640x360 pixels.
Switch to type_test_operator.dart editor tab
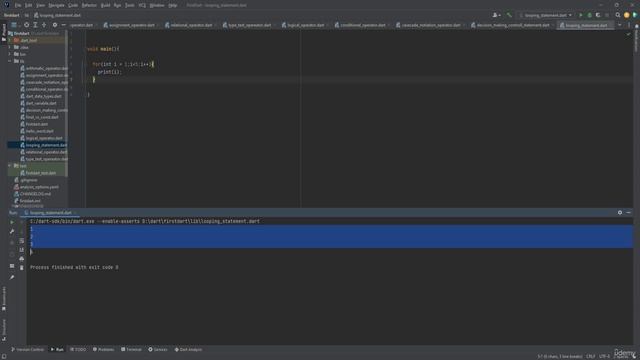[x=249, y=25]
